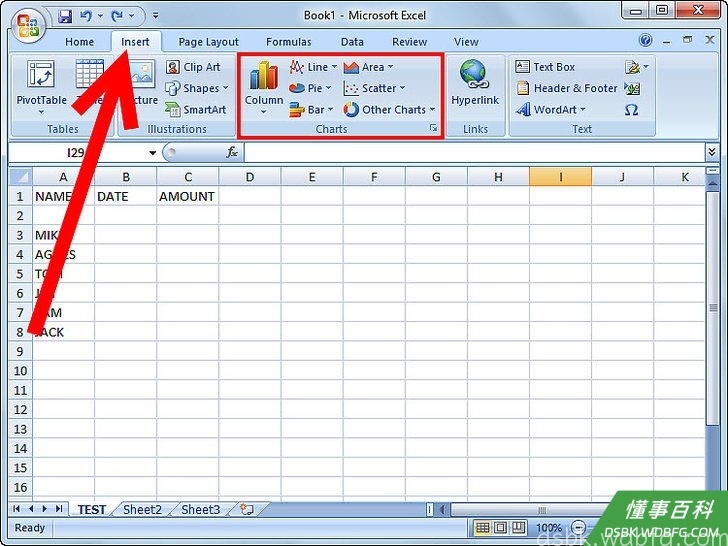Go to next sheet navigation arrow

coord(45,509)
